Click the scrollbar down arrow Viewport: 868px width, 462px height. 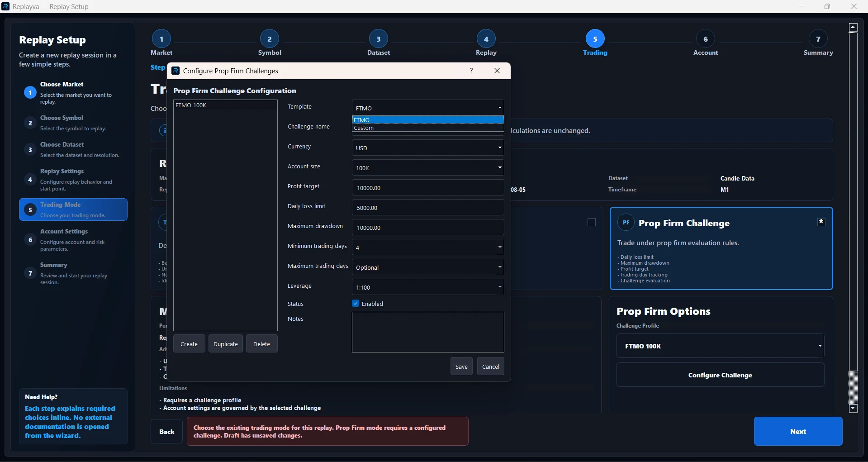tap(854, 409)
